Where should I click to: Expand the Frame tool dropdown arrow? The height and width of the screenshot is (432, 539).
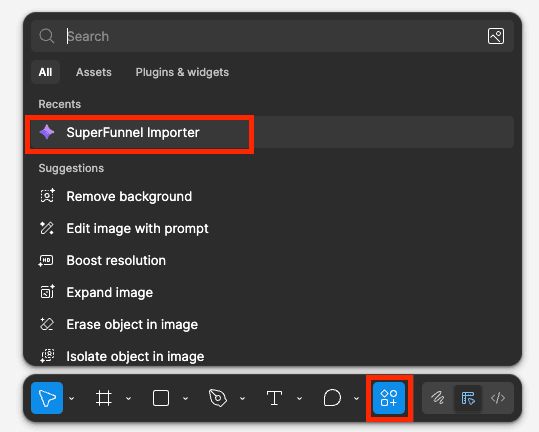click(129, 399)
